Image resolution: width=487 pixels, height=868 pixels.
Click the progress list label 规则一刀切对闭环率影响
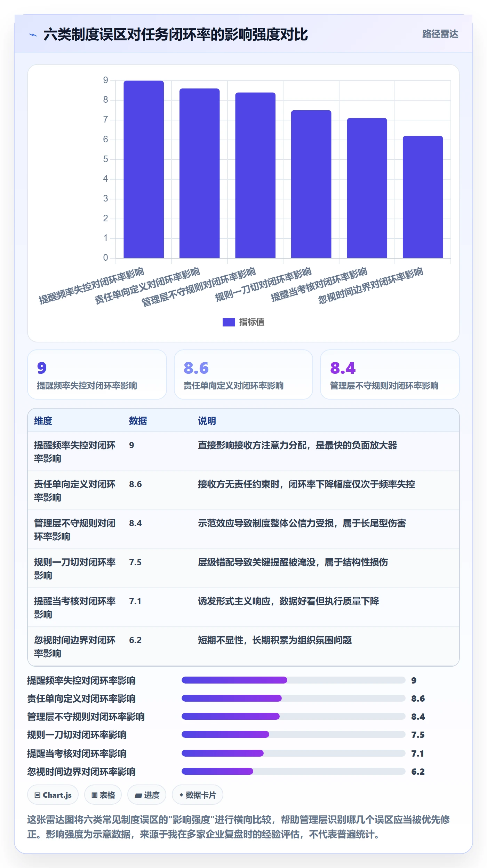[77, 735]
